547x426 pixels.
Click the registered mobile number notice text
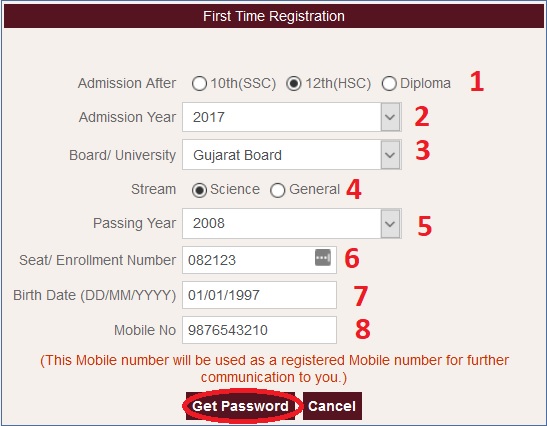[x=275, y=369]
